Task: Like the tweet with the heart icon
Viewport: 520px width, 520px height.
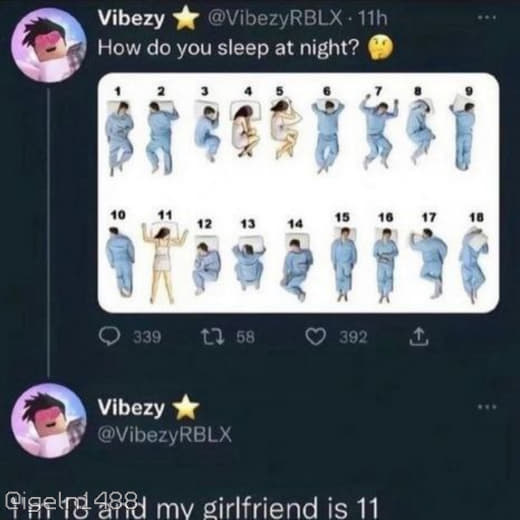Action: 316,337
